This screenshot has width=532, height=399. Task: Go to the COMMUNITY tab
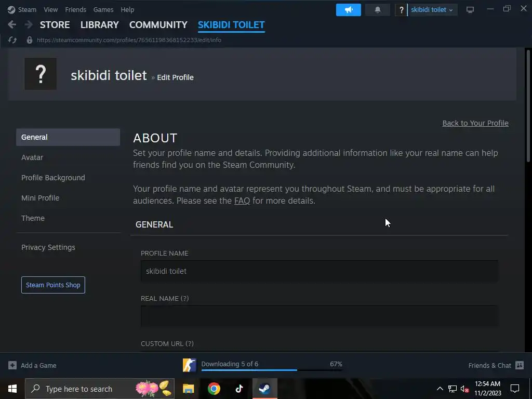pyautogui.click(x=158, y=25)
